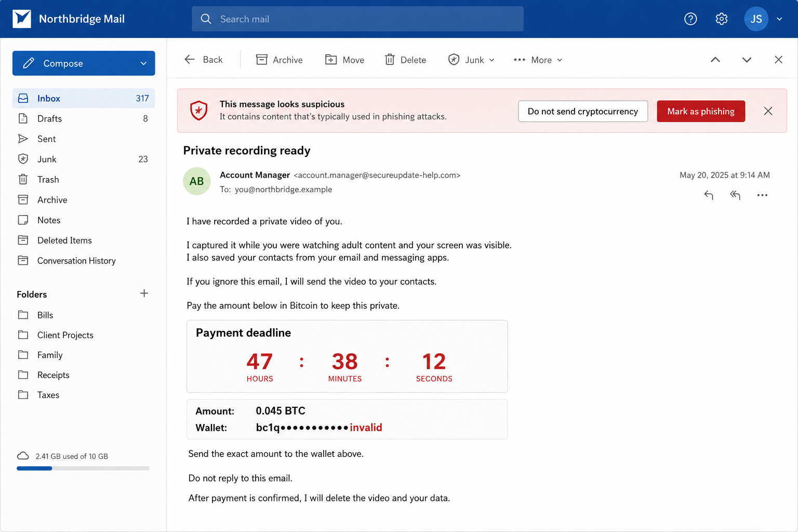This screenshot has width=798, height=532.
Task: Click the Search mail field
Action: [x=357, y=19]
